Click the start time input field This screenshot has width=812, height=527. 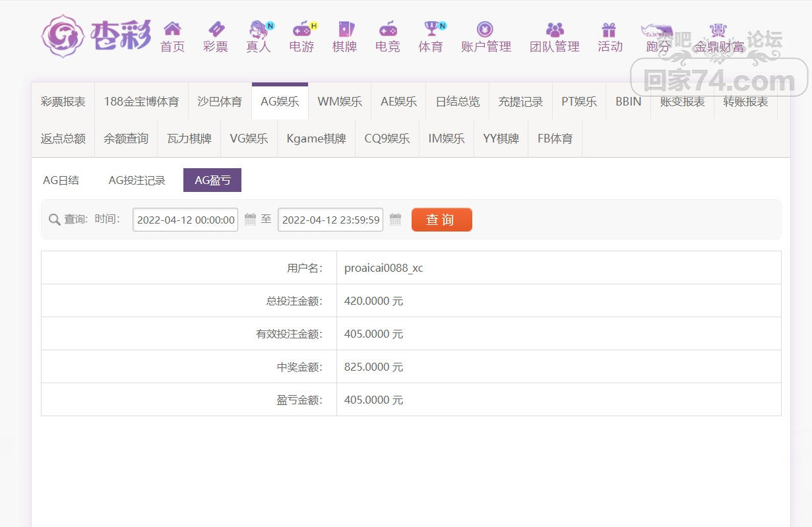point(185,220)
